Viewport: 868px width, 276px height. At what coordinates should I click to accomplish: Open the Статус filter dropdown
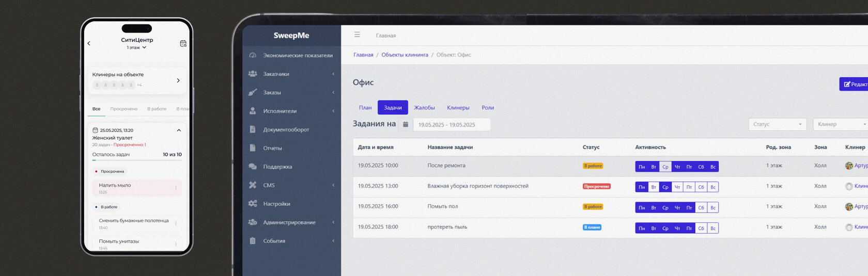tap(778, 124)
